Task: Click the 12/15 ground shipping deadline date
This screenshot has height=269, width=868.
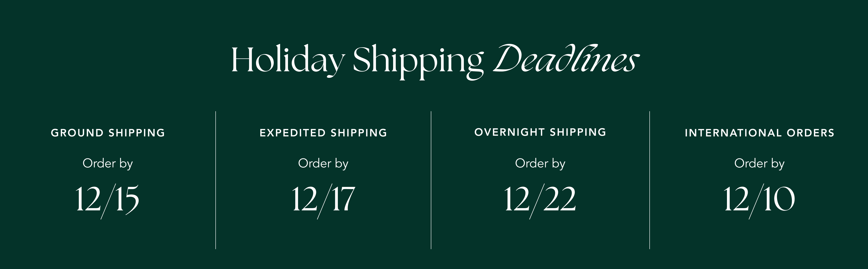Action: (107, 200)
